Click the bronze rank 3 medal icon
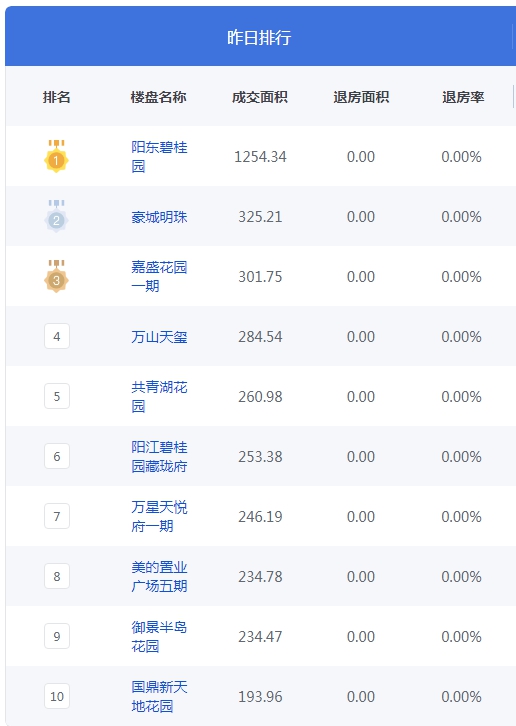This screenshot has width=516, height=726. click(x=57, y=276)
